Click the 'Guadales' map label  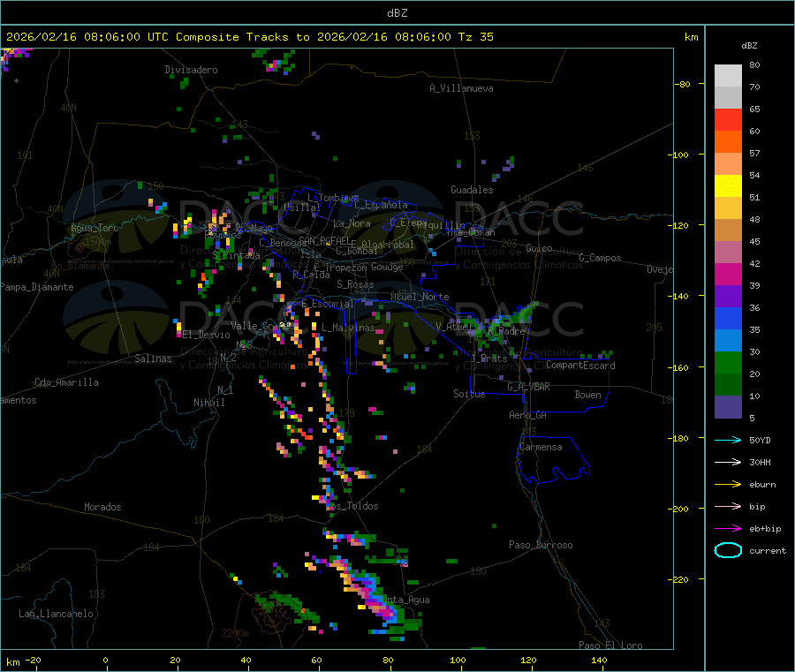[472, 190]
